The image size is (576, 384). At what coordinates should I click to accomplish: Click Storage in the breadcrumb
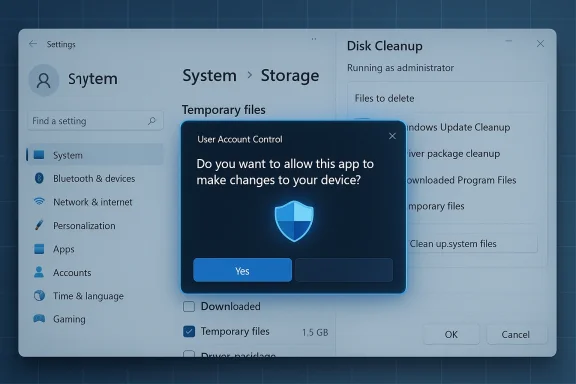coord(290,76)
